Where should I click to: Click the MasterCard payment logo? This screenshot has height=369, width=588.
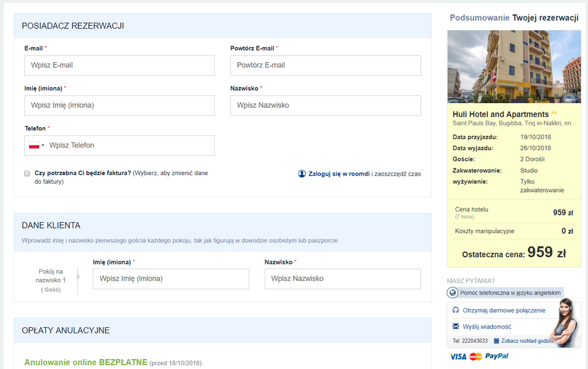476,357
